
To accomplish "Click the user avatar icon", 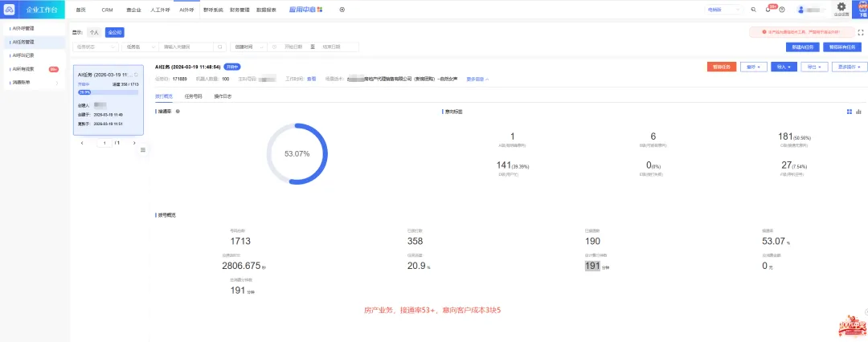I will pyautogui.click(x=800, y=10).
